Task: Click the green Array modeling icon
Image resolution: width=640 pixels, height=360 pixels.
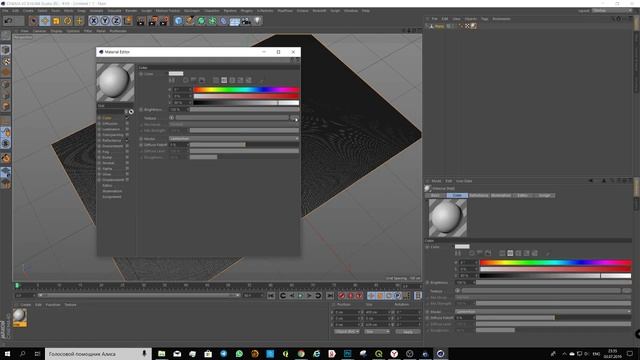Action: (x=212, y=21)
